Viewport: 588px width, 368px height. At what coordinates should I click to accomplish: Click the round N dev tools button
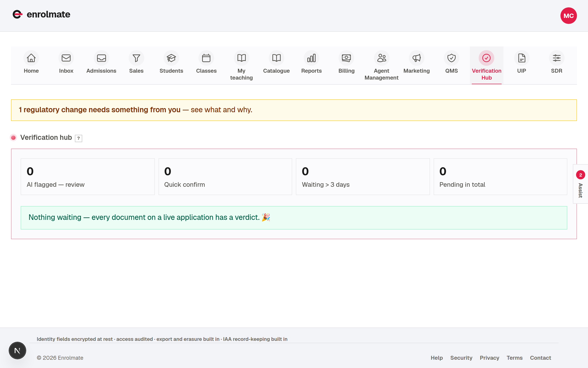(x=17, y=351)
